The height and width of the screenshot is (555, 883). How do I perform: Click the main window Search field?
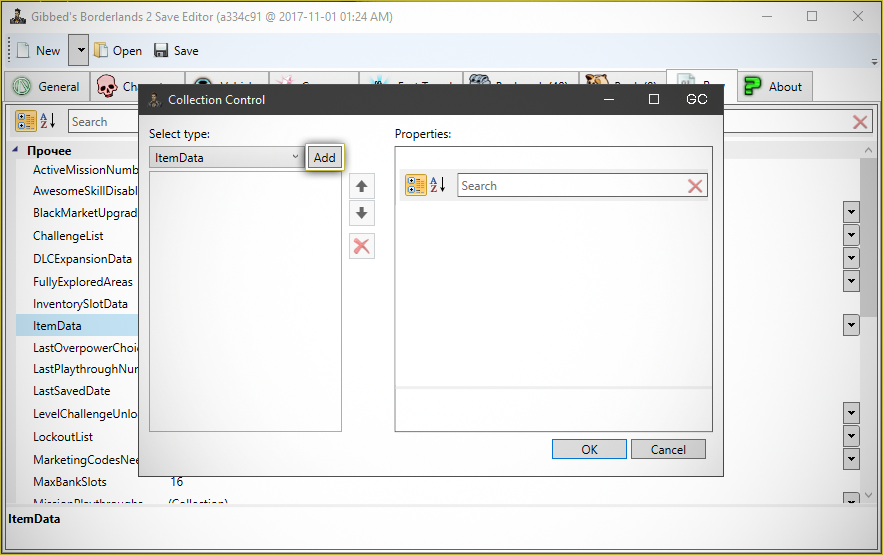104,122
